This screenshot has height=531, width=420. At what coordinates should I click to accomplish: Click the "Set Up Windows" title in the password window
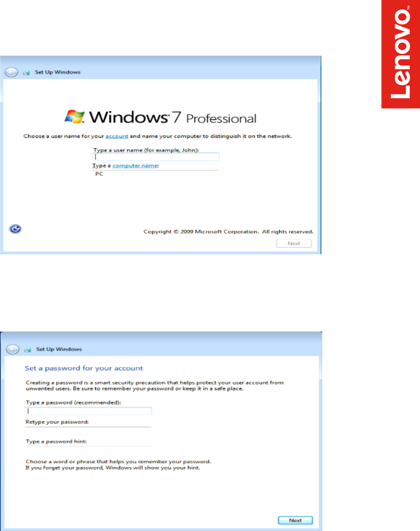tap(59, 349)
